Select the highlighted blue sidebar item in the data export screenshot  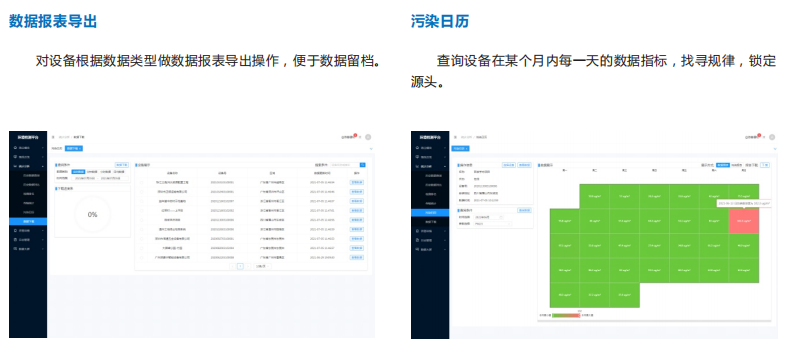pos(28,221)
